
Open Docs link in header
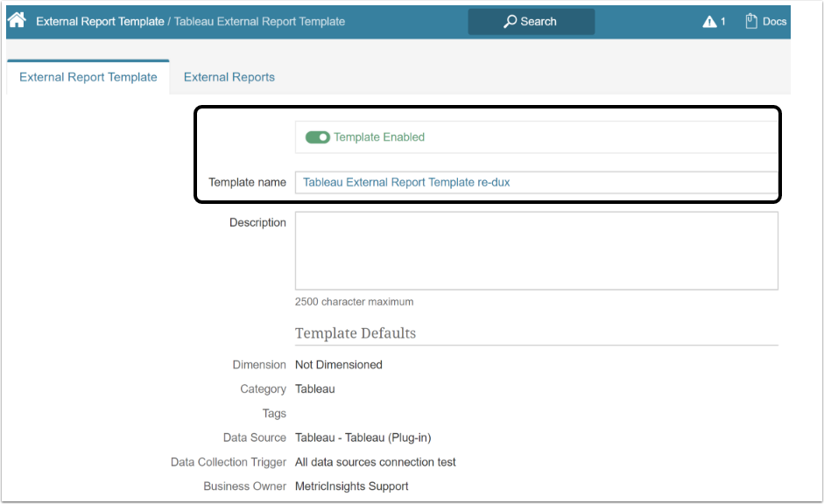[x=774, y=22]
